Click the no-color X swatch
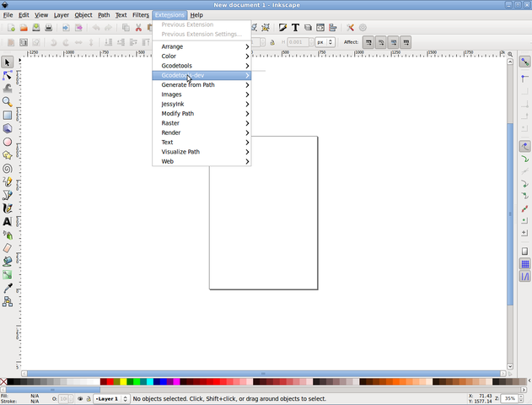This screenshot has width=532, height=405. coord(3,382)
